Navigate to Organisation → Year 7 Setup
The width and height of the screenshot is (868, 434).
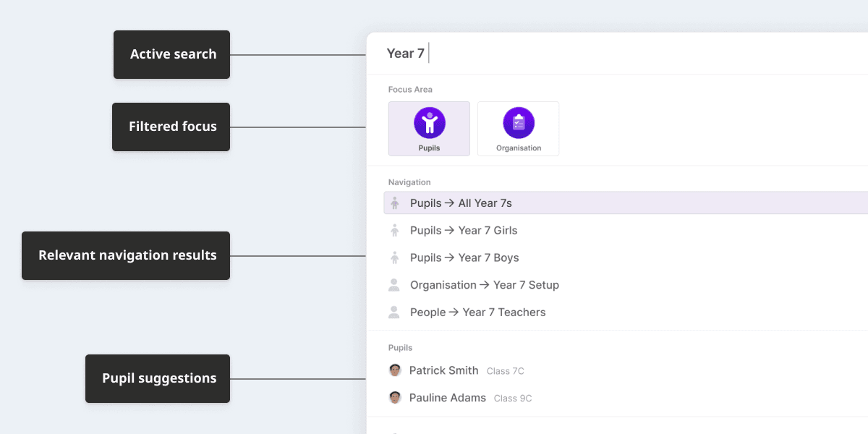click(485, 285)
